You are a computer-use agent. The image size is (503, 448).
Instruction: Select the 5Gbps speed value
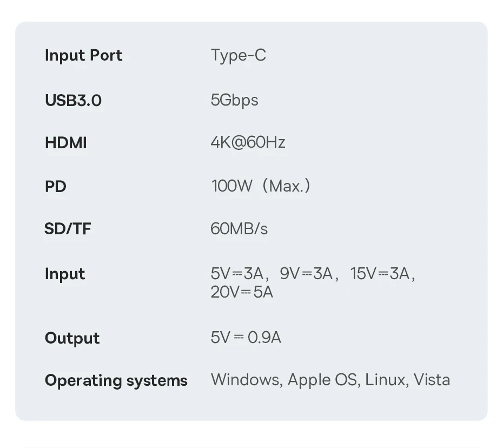[x=234, y=100]
